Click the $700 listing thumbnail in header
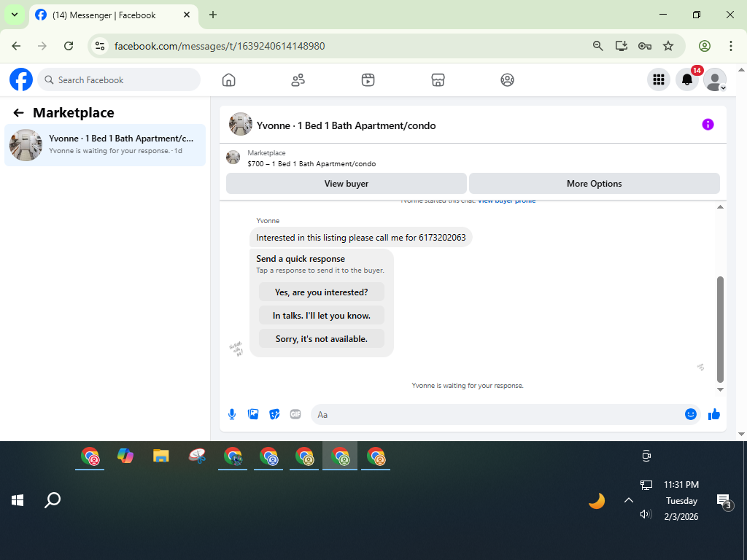Screen dimensions: 747x560 [233, 157]
